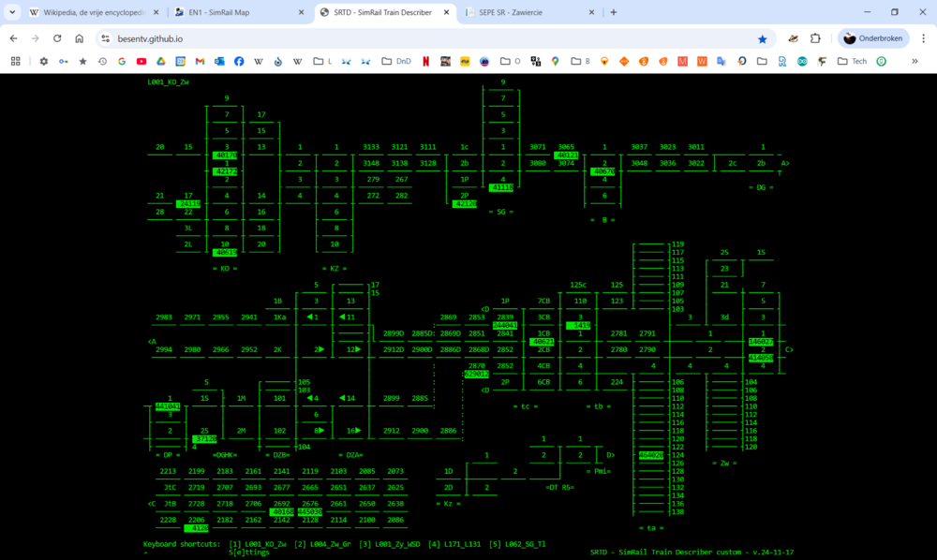Open the Onderbroken profile button
The image size is (937, 560).
point(874,38)
